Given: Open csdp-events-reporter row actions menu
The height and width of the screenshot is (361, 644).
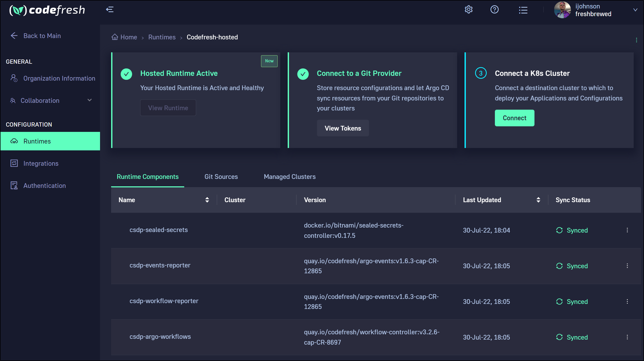Looking at the screenshot, I should click(x=627, y=266).
